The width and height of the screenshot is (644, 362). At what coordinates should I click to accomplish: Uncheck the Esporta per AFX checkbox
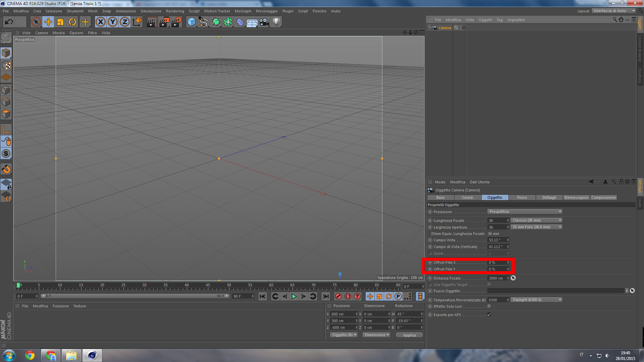pos(489,315)
